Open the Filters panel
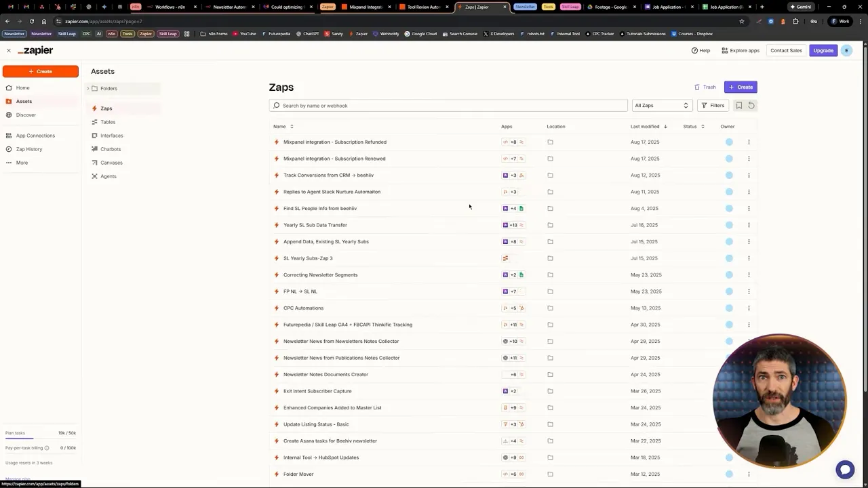Image resolution: width=868 pixels, height=488 pixels. [x=713, y=106]
